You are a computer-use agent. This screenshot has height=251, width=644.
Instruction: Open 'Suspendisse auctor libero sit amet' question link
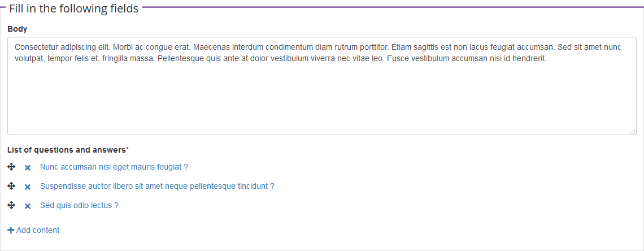157,187
